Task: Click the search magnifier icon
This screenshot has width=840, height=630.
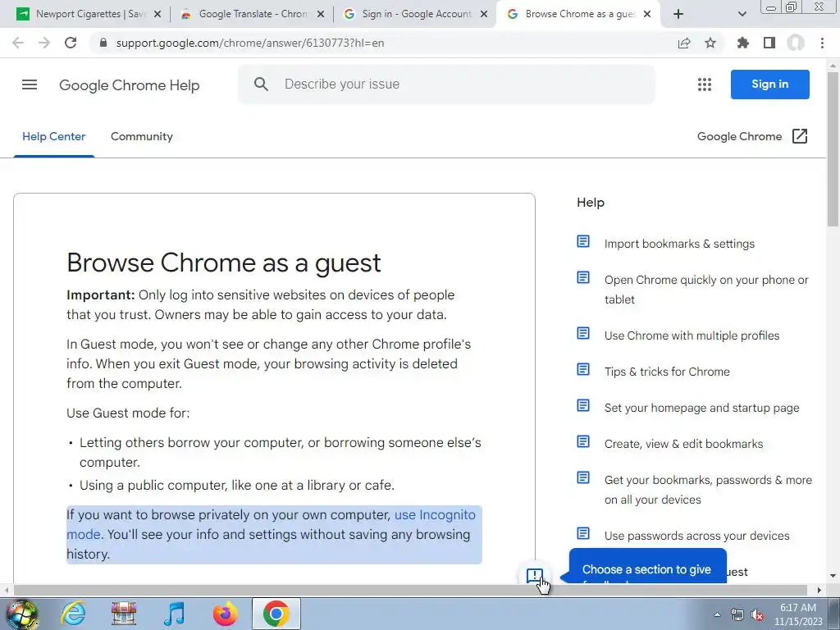Action: [261, 84]
